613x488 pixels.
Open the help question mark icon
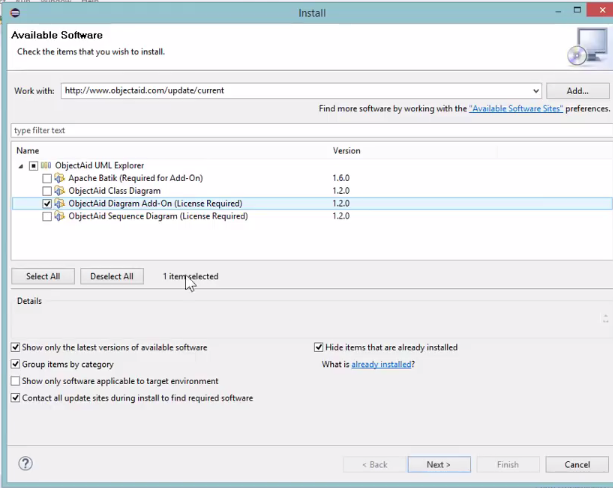point(25,464)
